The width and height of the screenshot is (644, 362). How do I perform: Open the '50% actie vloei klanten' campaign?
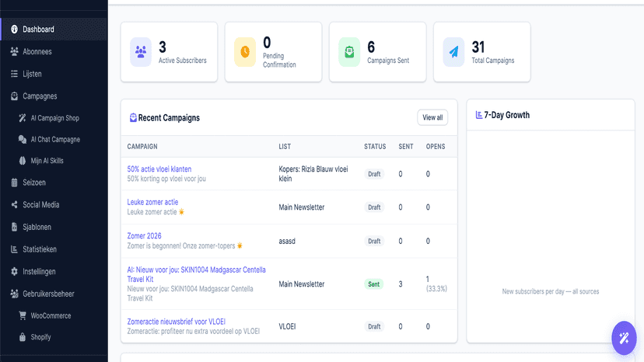(x=159, y=169)
